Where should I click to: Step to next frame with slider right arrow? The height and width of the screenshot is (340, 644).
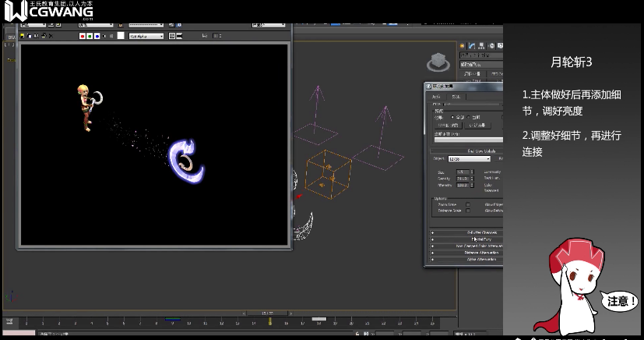point(290,313)
